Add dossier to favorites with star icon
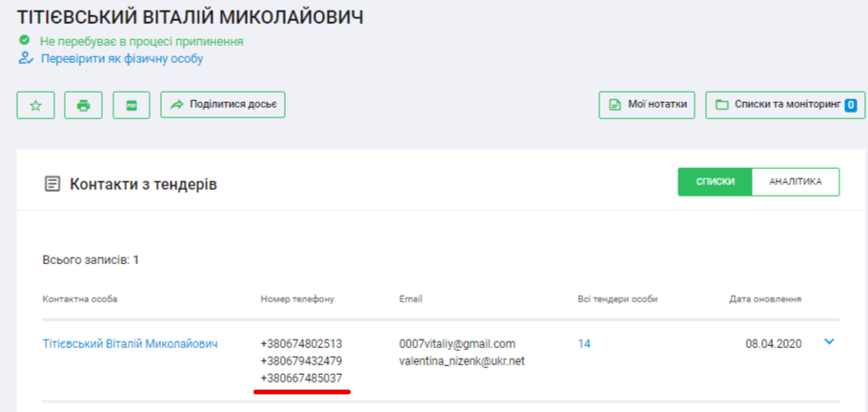The height and width of the screenshot is (412, 868). click(36, 105)
